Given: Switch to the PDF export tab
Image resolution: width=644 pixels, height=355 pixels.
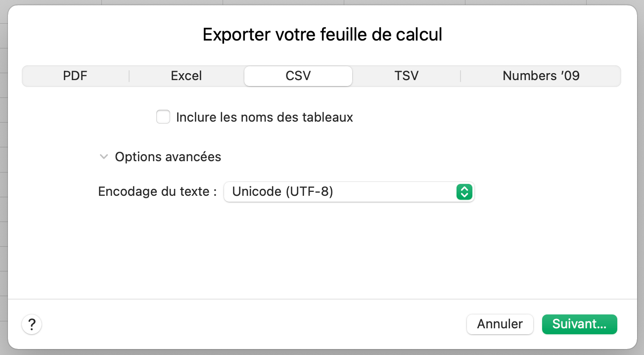Looking at the screenshot, I should 75,76.
